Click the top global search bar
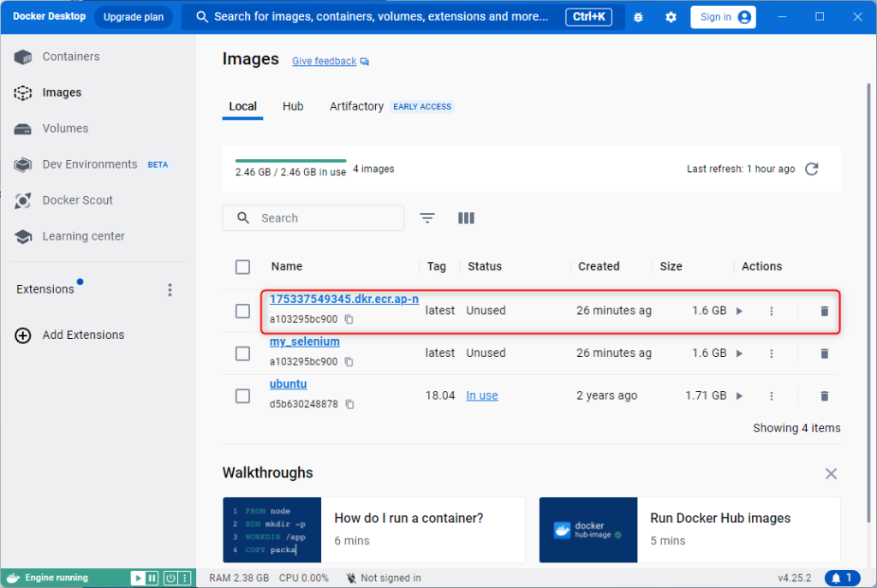The height and width of the screenshot is (588, 877). click(403, 17)
